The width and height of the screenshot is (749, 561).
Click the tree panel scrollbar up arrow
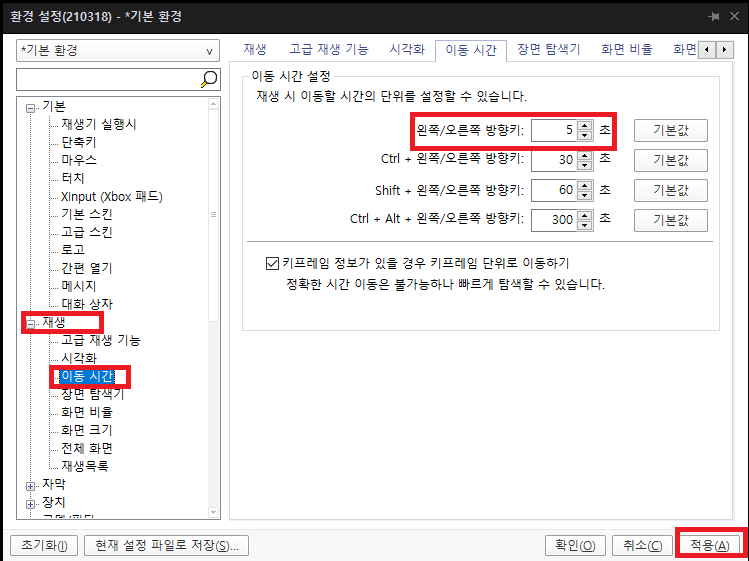coord(214,104)
